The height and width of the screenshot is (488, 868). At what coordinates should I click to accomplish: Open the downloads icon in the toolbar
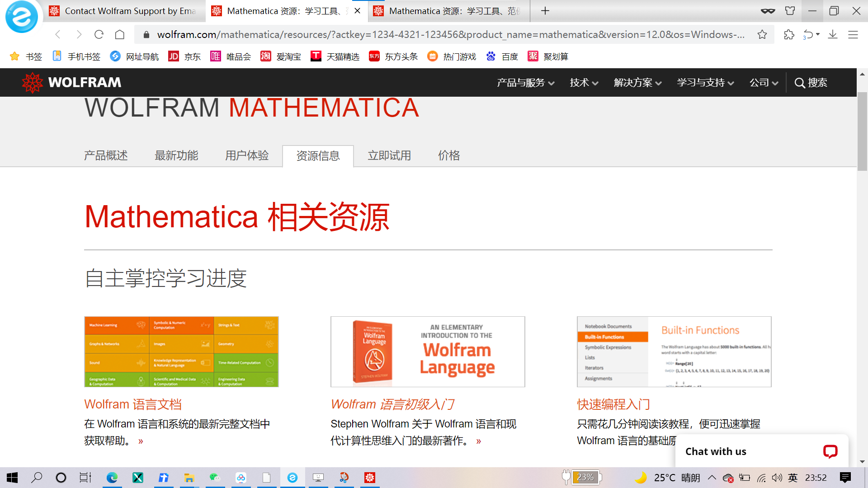point(833,34)
